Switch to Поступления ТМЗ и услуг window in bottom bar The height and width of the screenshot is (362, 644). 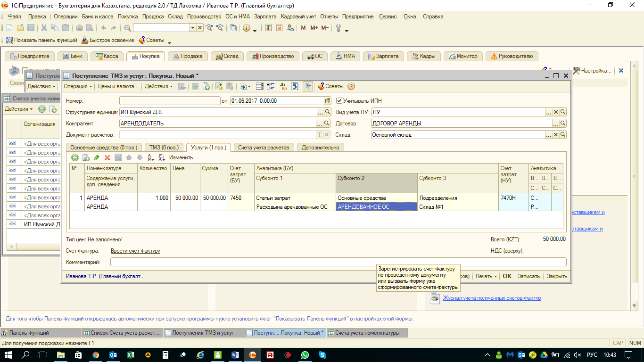[x=204, y=333]
